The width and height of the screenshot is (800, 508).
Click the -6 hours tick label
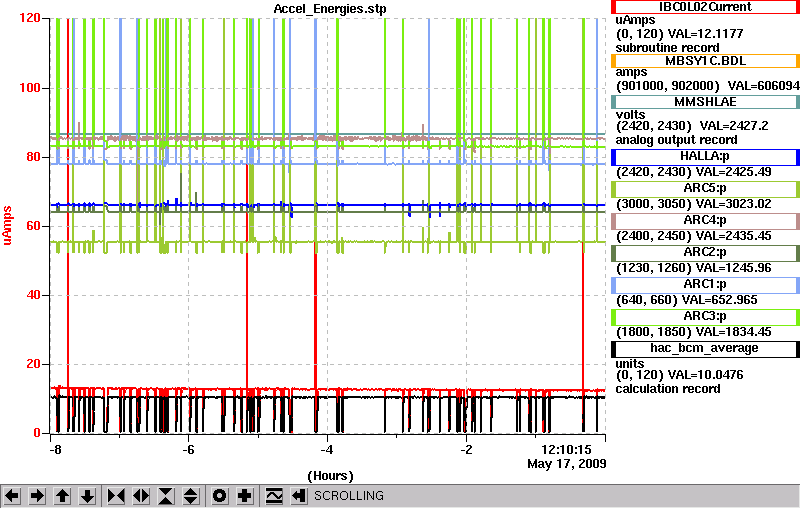pyautogui.click(x=189, y=450)
